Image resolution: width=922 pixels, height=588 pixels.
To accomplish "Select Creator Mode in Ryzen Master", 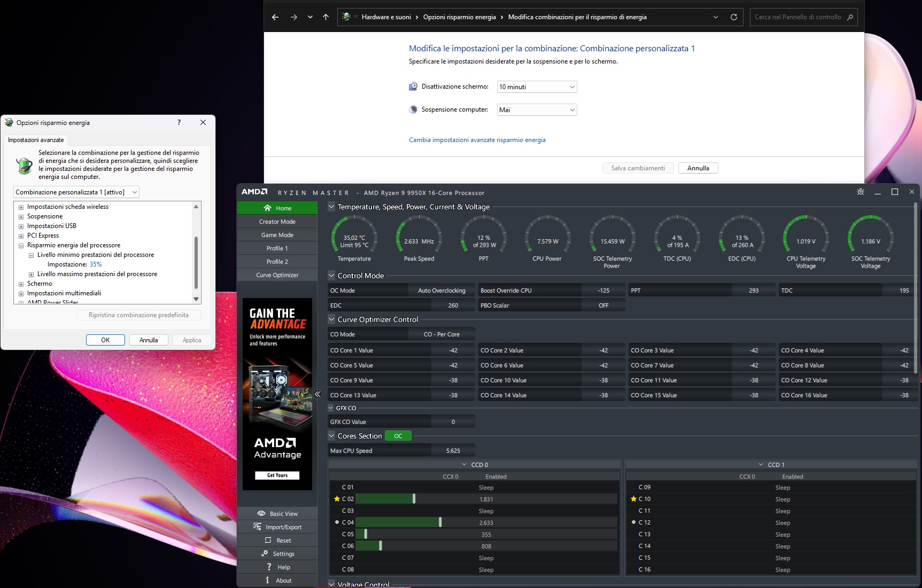I will [x=277, y=222].
